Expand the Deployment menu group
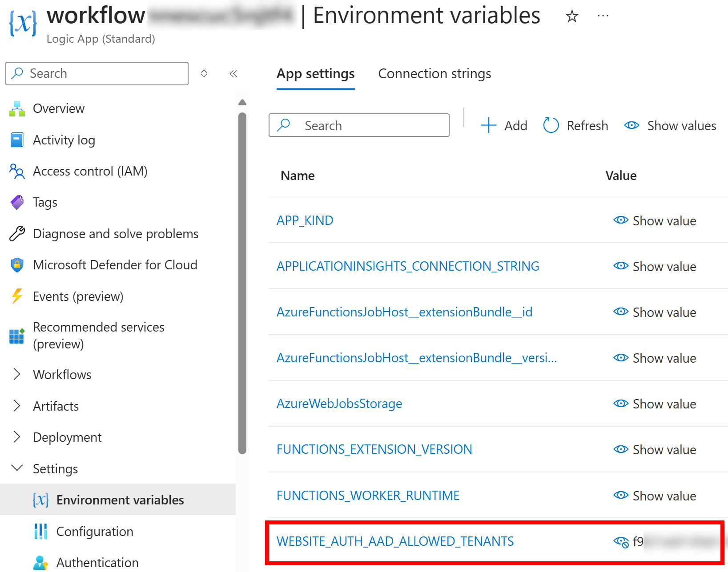This screenshot has height=572, width=728. coord(17,437)
